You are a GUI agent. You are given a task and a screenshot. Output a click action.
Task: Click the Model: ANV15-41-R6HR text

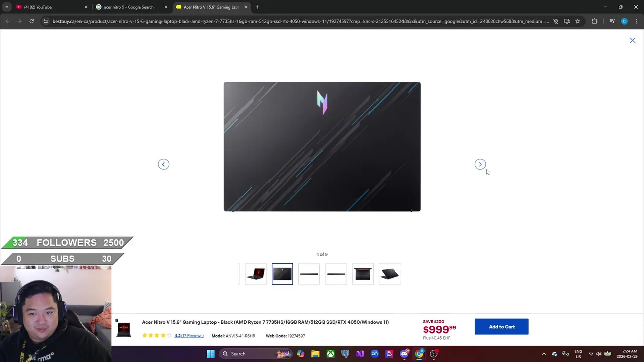tap(233, 336)
